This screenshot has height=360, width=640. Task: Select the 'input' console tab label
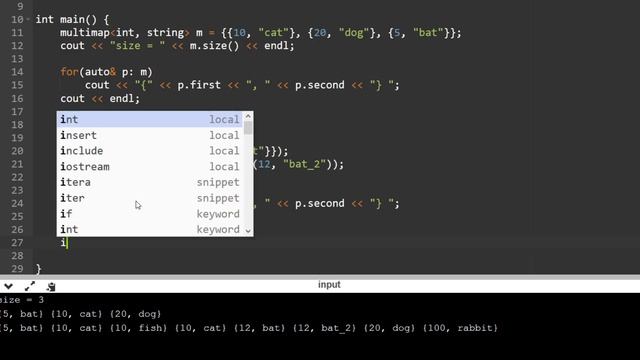[329, 284]
